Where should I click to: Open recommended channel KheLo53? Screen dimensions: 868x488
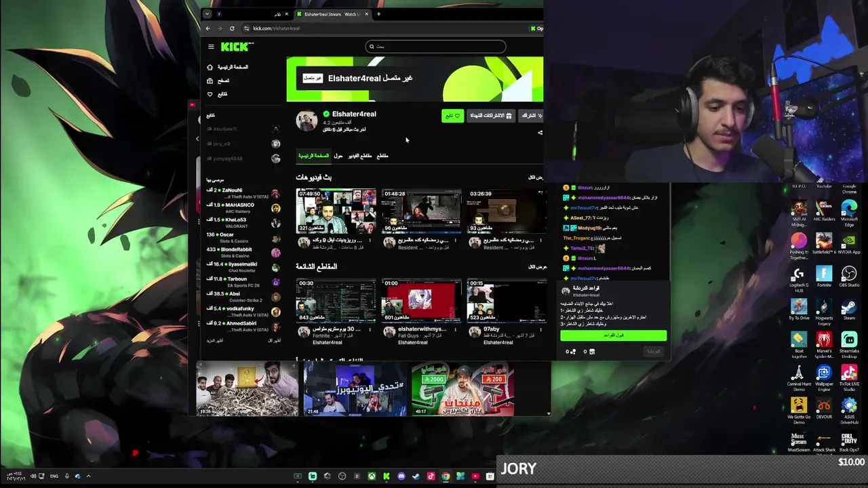(243, 223)
